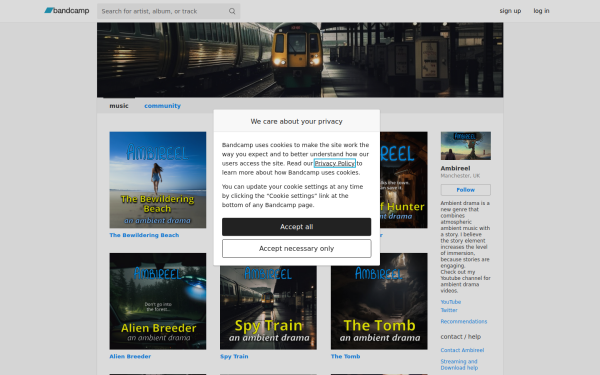Open The Bewildering Beach album cover

tap(158, 180)
